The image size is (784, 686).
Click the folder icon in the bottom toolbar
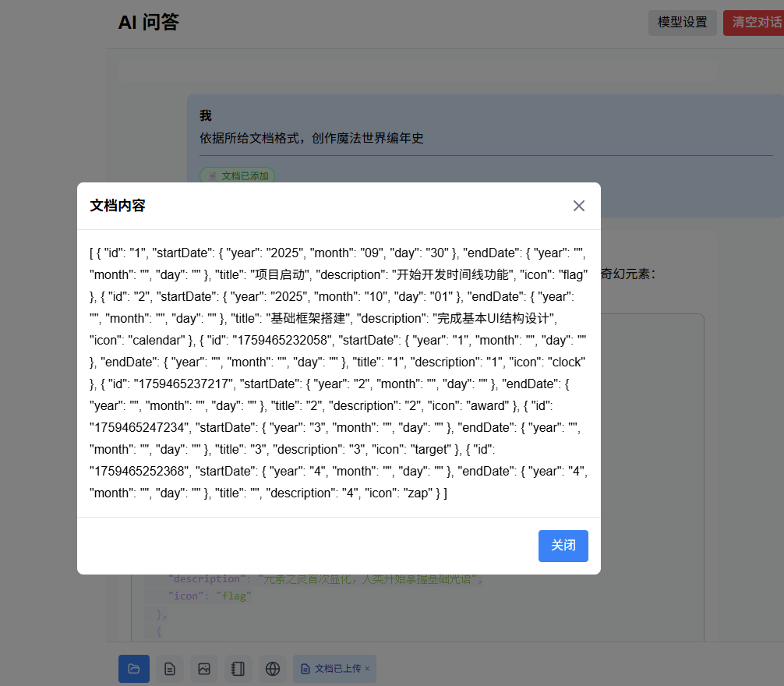[x=133, y=669]
